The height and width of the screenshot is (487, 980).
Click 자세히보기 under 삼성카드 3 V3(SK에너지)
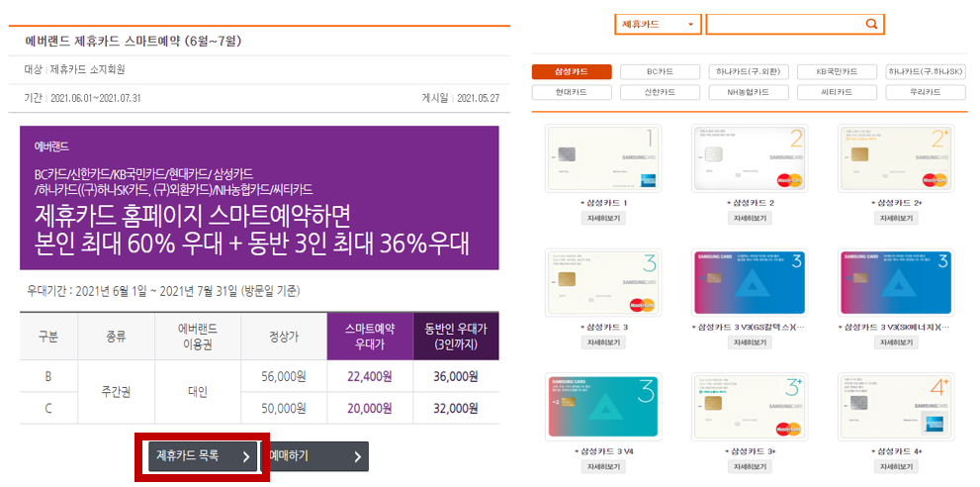(896, 342)
